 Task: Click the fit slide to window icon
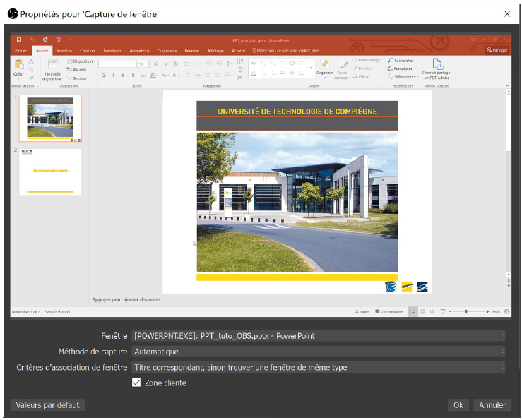point(506,311)
